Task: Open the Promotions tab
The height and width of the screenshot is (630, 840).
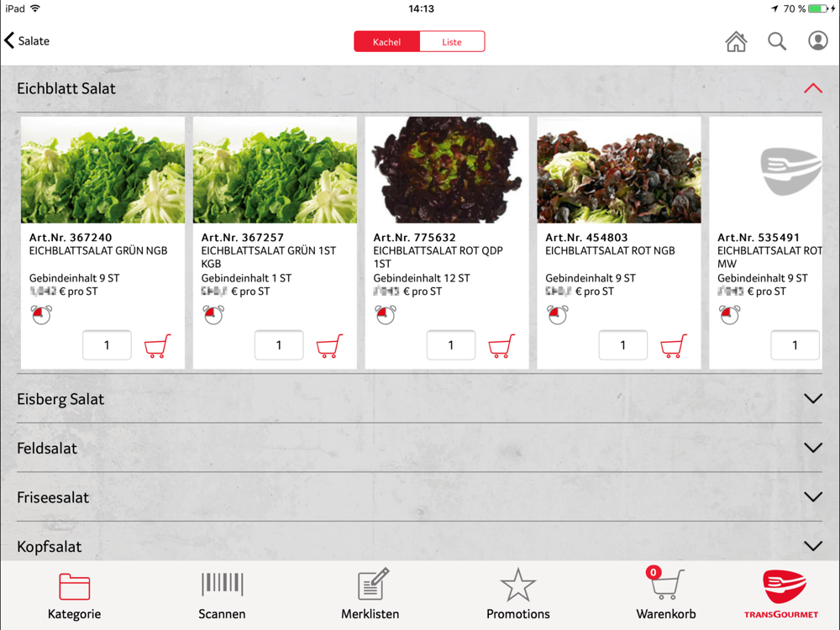Action: [518, 594]
